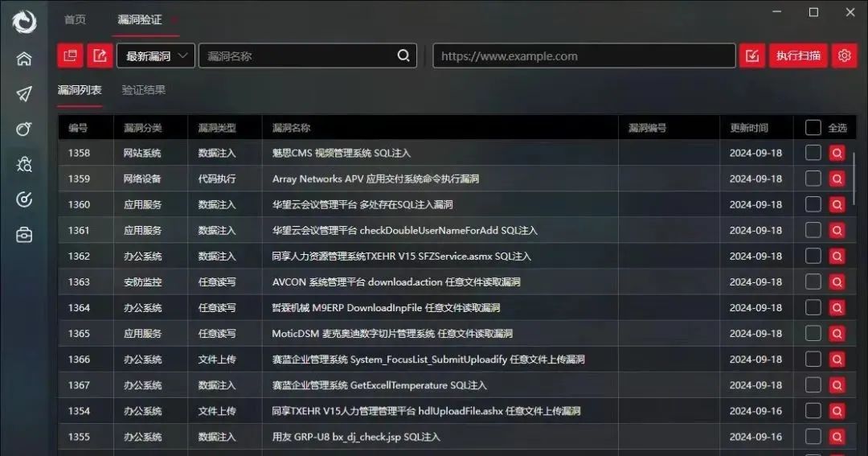The height and width of the screenshot is (456, 868).
Task: Click red search icon for row 1360
Action: tap(837, 204)
